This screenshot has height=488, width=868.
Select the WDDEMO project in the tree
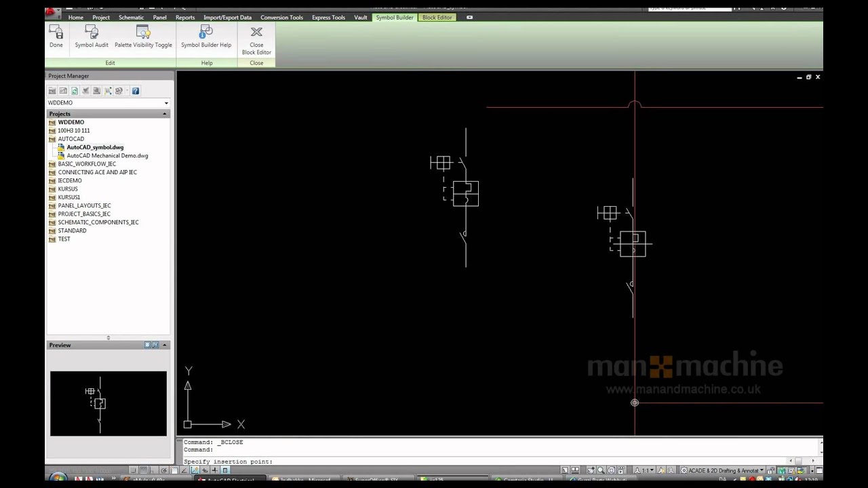coord(71,123)
